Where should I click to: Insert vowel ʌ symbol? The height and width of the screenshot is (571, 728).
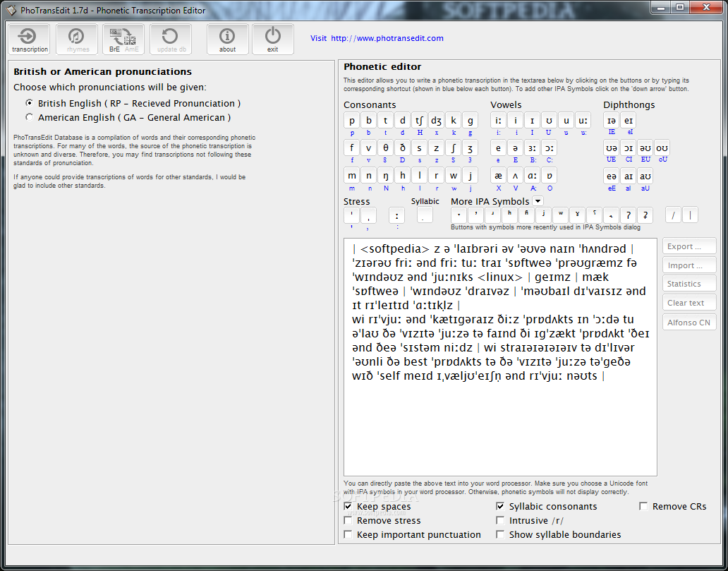click(516, 176)
